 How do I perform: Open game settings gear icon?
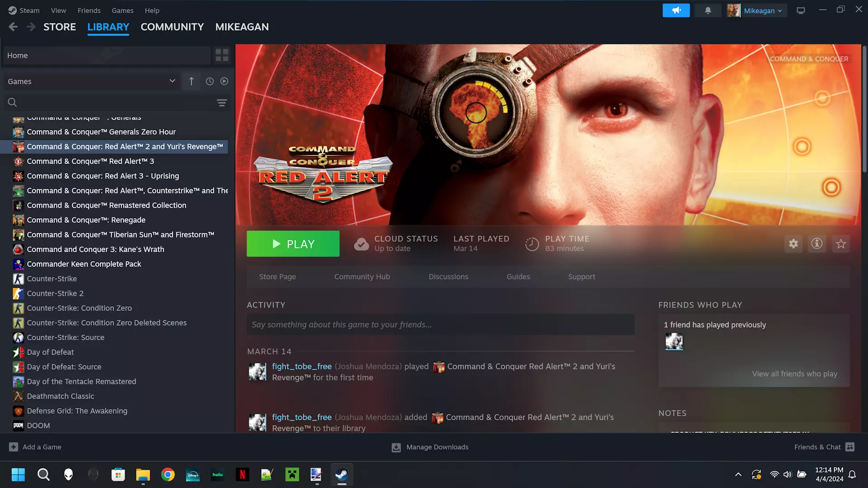click(793, 244)
